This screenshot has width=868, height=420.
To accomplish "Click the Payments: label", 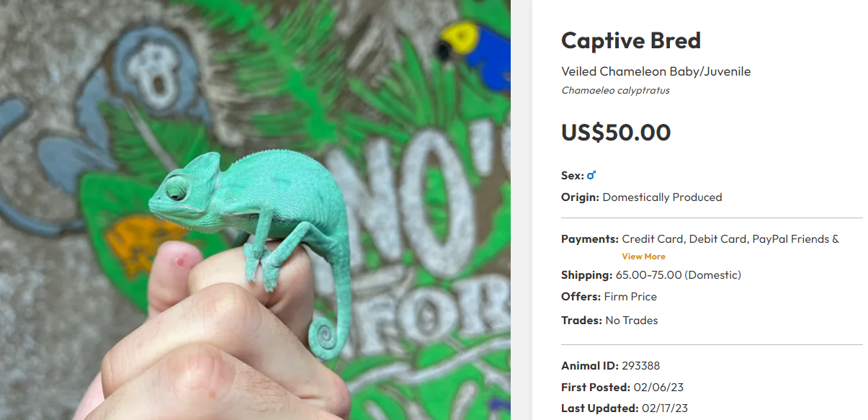I will (589, 239).
